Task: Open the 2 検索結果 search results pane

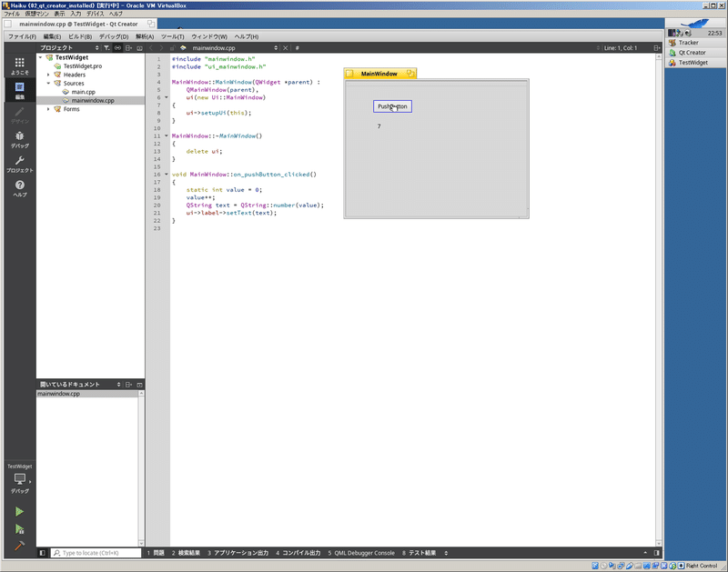Action: [186, 553]
